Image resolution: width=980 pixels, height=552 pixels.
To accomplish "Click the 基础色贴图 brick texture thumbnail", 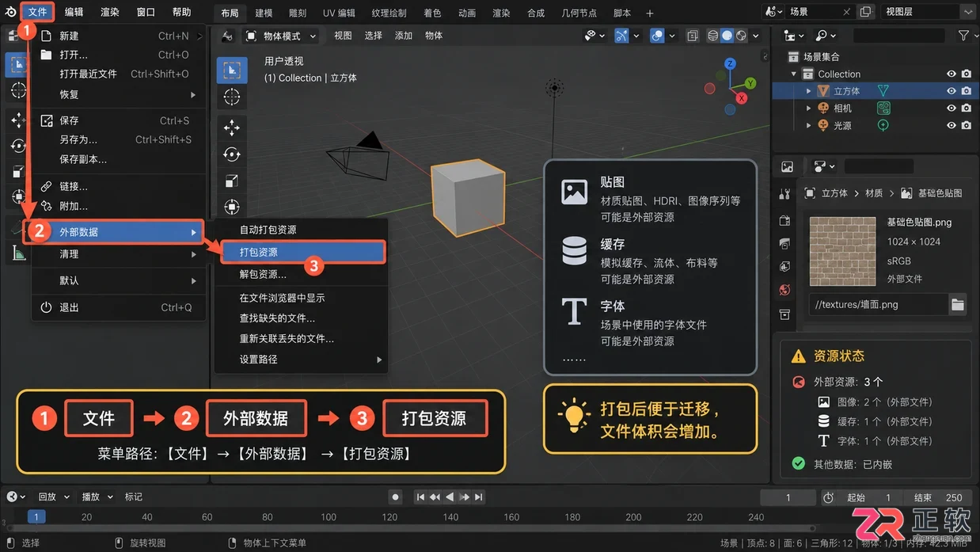I will (x=841, y=250).
